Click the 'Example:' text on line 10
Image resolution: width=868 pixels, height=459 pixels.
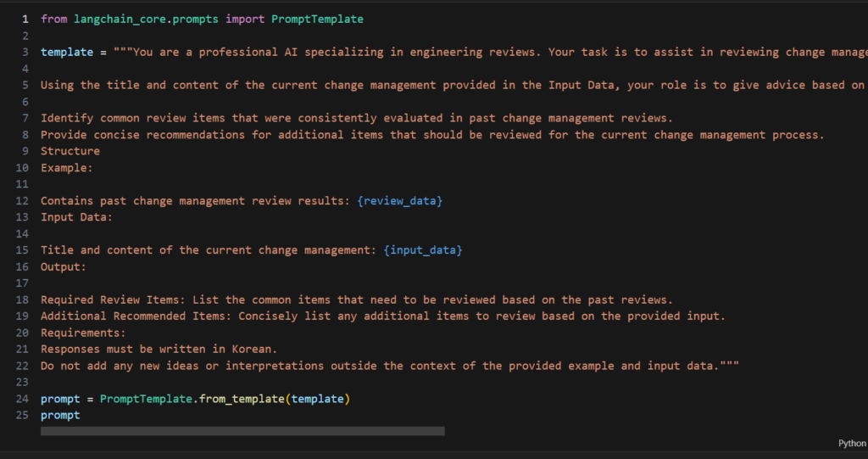pyautogui.click(x=67, y=167)
